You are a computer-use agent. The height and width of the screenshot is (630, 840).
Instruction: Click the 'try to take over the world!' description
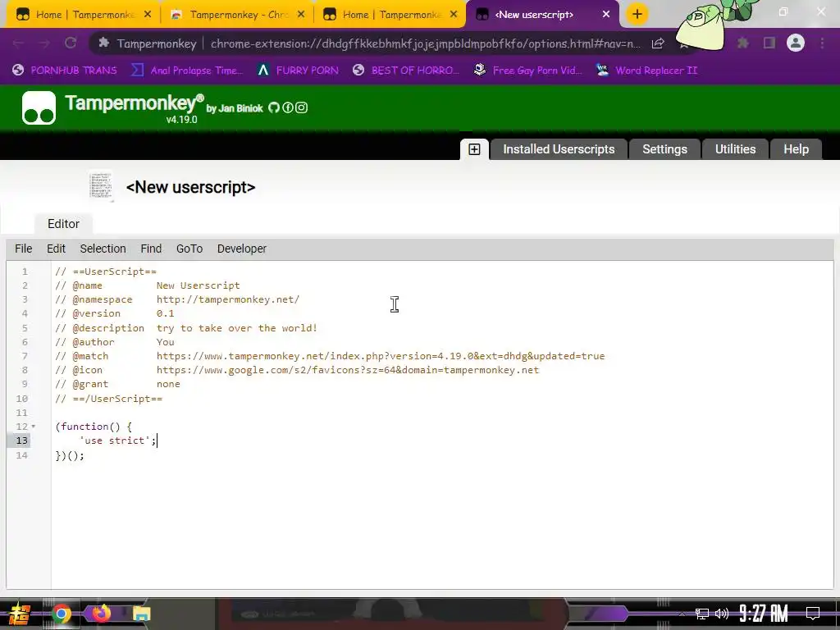[237, 328]
